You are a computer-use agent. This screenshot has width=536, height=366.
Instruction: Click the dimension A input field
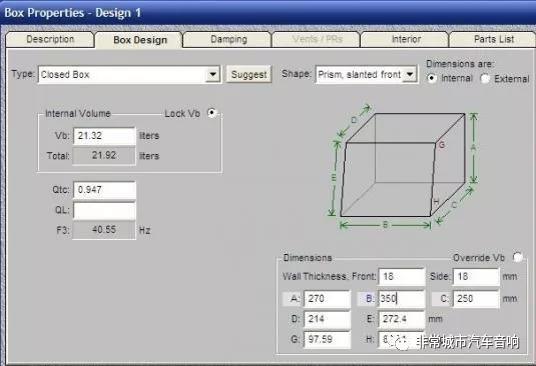click(x=327, y=299)
